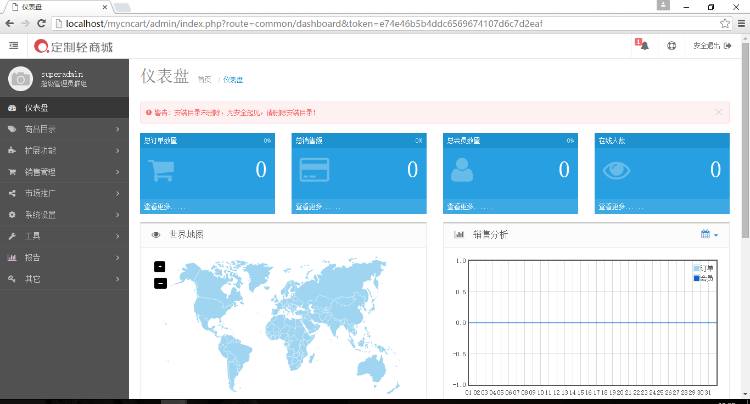The image size is (750, 404).
Task: Open the notifications bell with red badge
Action: [642, 45]
